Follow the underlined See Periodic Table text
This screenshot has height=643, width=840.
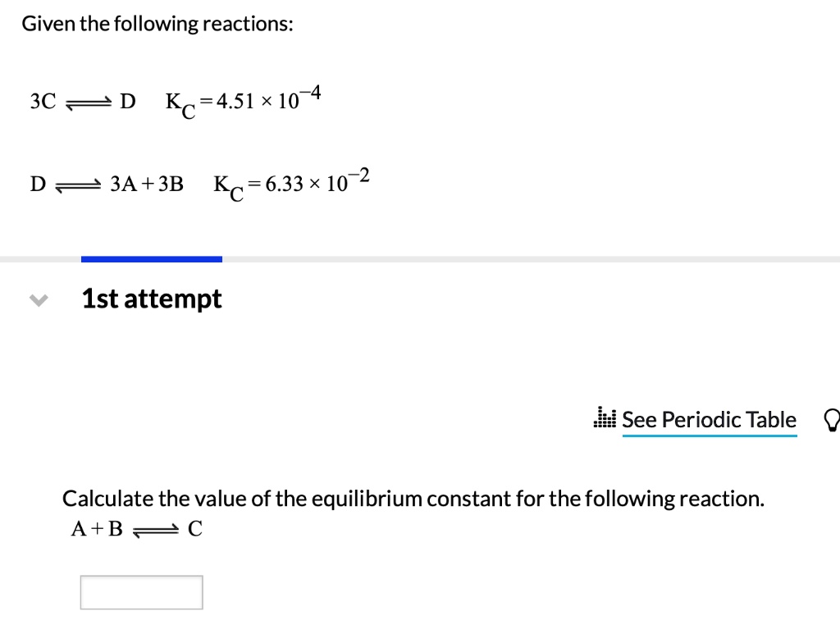(x=709, y=419)
